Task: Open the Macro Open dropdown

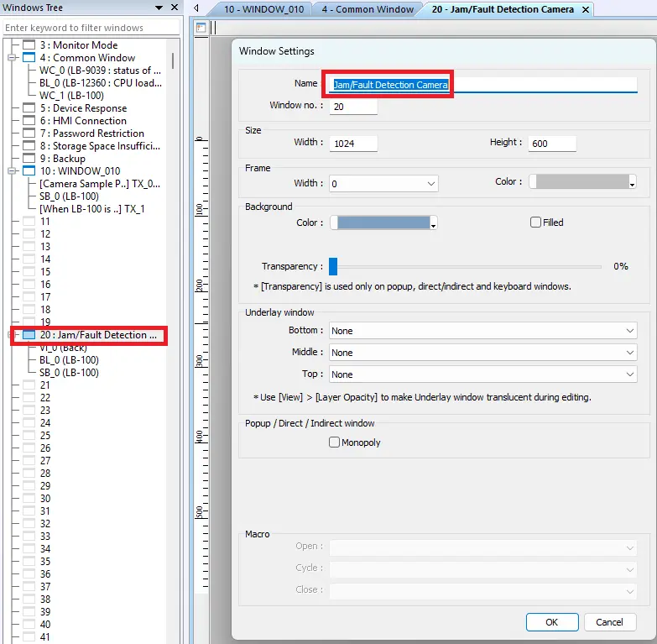Action: point(482,547)
